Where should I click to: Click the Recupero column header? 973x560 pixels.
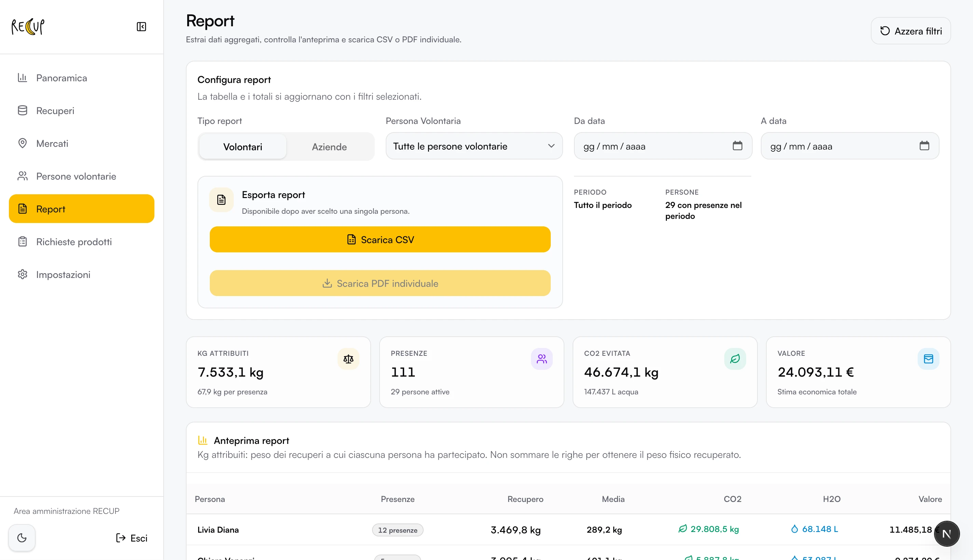click(x=525, y=499)
